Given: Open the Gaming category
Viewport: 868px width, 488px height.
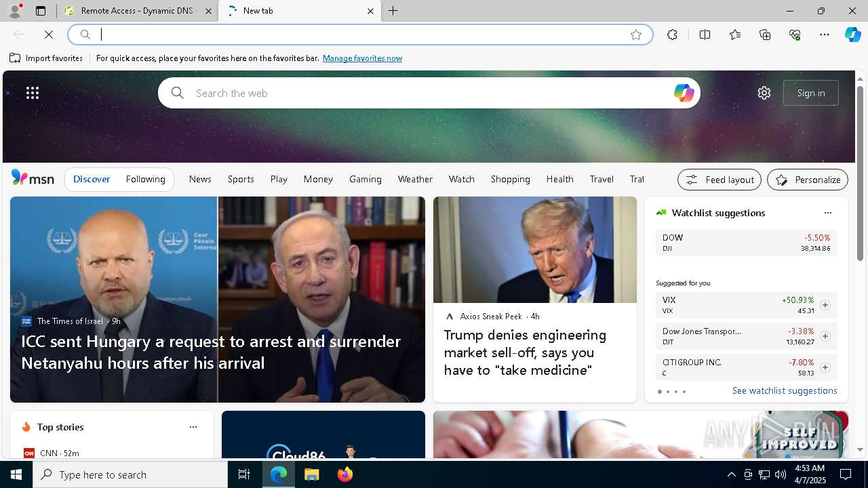Looking at the screenshot, I should [x=366, y=179].
